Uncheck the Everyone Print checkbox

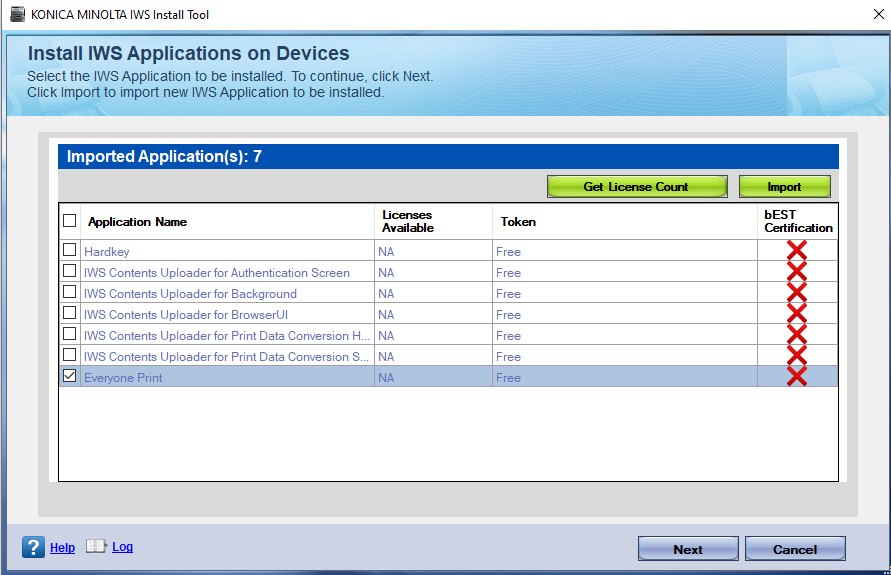(x=69, y=376)
